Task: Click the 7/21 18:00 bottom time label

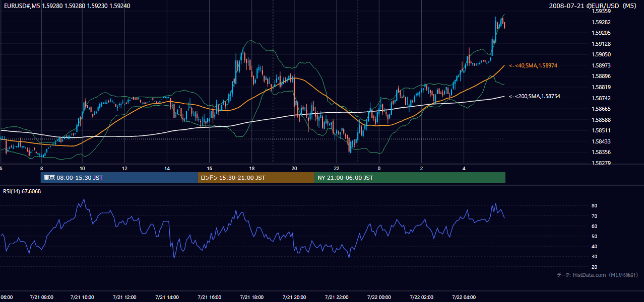Action: pyautogui.click(x=253, y=297)
